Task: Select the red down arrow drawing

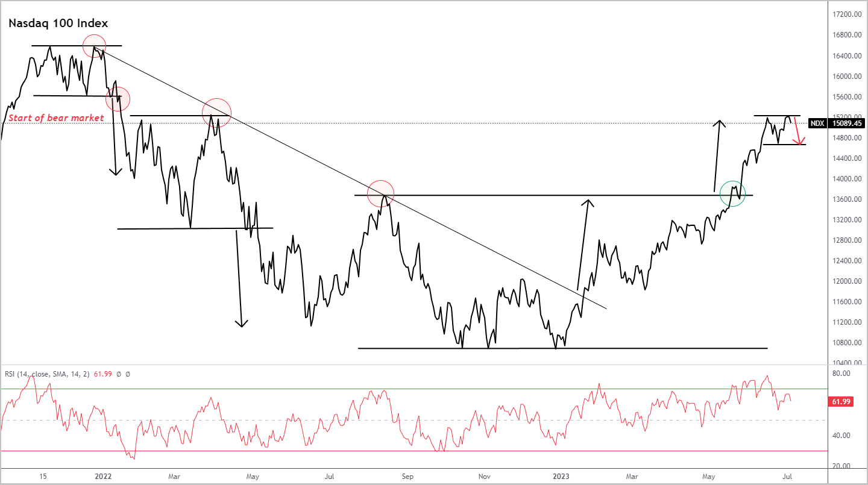Action: coord(798,131)
